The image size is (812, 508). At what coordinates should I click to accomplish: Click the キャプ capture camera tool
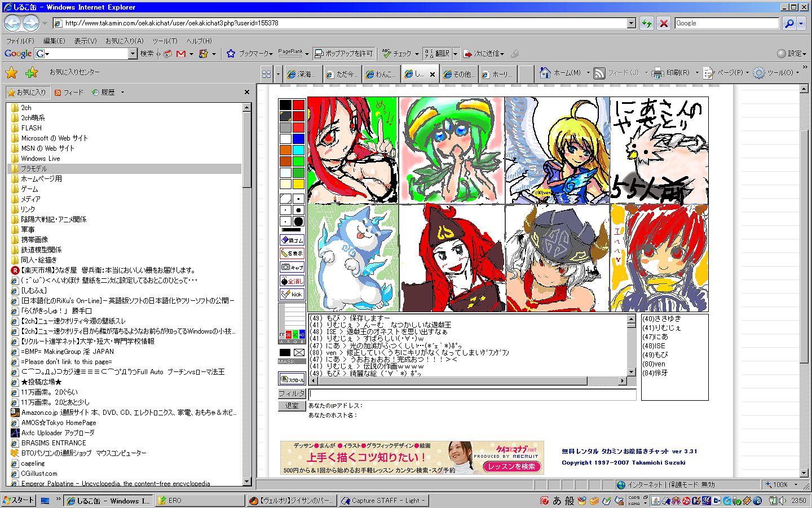(x=292, y=267)
